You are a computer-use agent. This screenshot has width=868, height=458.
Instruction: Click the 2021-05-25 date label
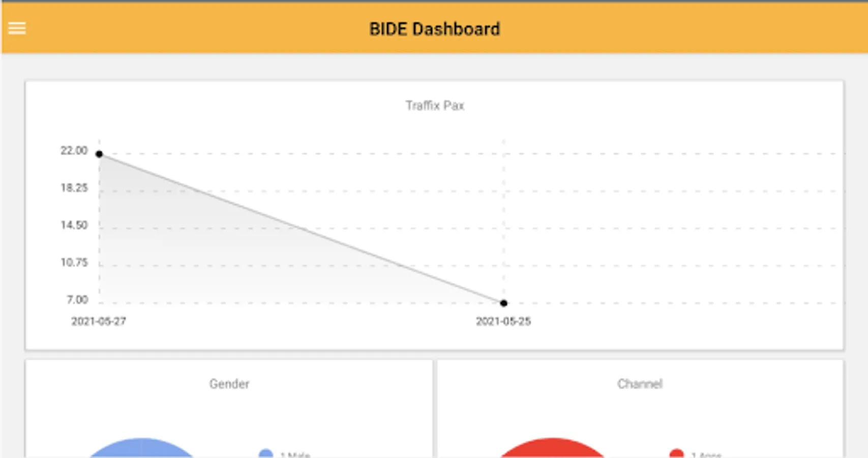pyautogui.click(x=503, y=321)
